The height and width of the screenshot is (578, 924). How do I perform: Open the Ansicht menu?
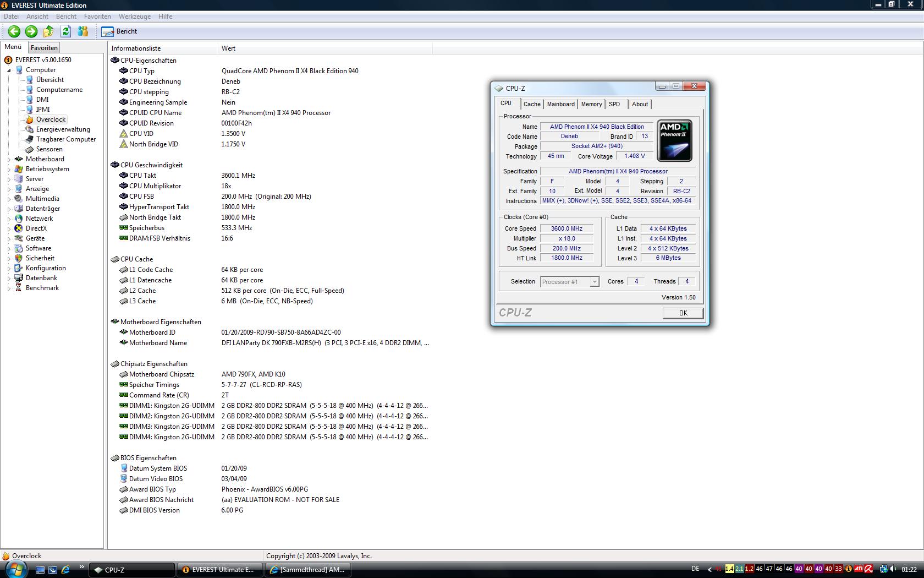37,17
